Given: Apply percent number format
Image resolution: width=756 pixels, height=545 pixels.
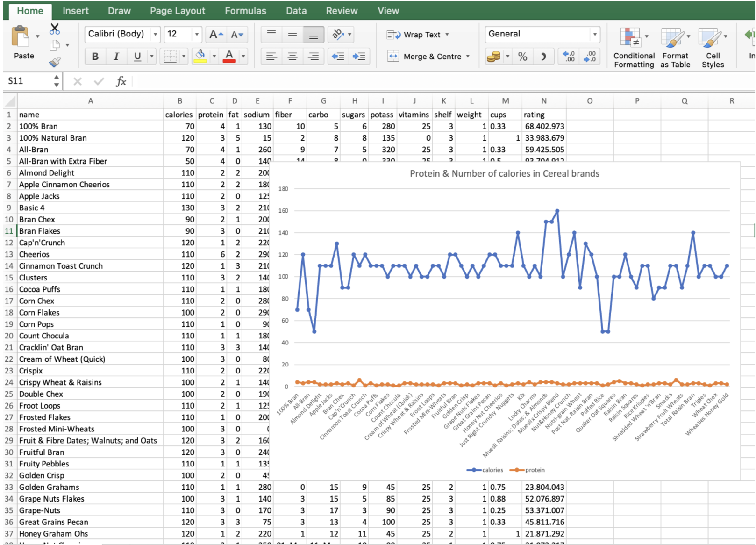Looking at the screenshot, I should pyautogui.click(x=522, y=56).
